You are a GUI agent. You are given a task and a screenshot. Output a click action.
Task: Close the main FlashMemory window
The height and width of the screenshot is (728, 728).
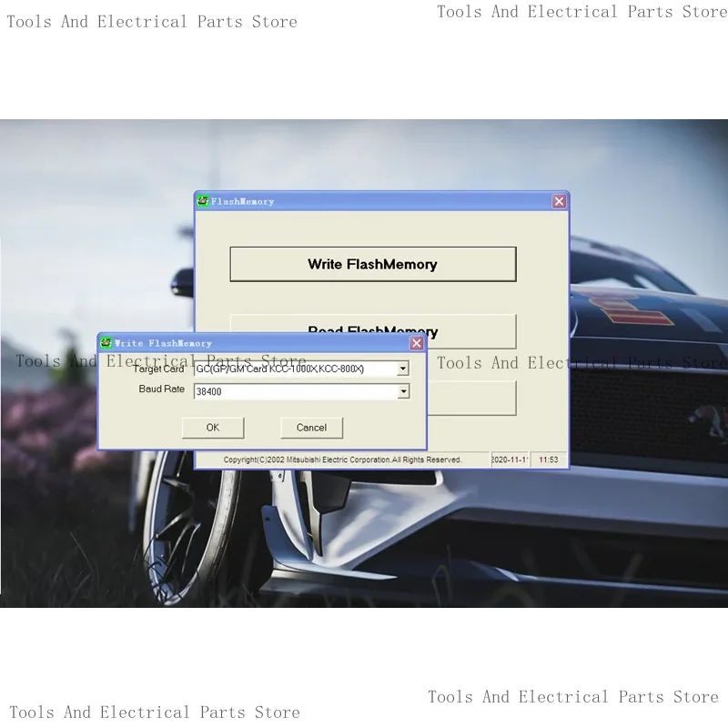(559, 201)
